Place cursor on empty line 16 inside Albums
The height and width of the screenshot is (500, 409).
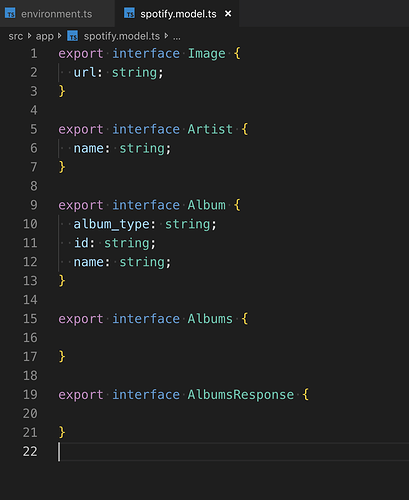click(233, 338)
